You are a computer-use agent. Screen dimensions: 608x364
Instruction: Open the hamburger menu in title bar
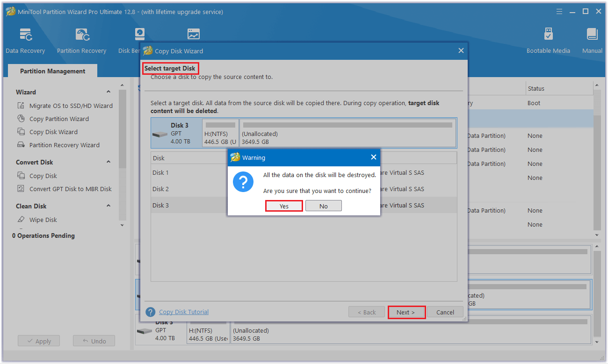pyautogui.click(x=559, y=11)
